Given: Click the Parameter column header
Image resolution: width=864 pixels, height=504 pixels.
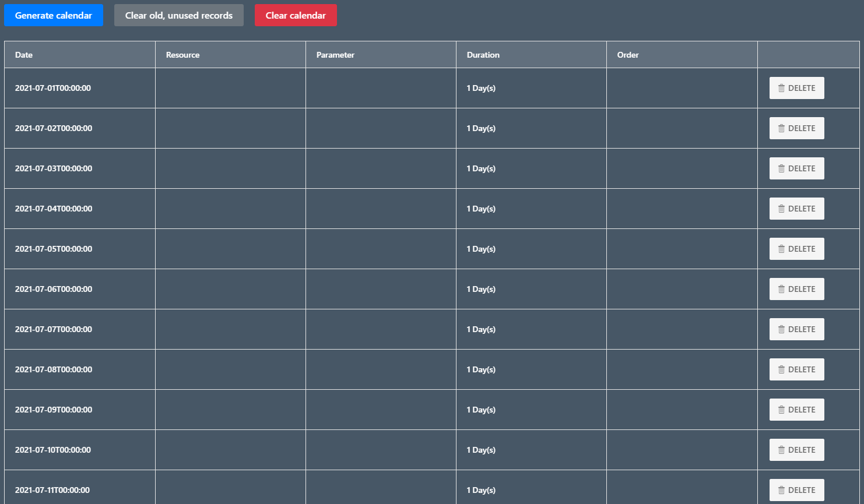Looking at the screenshot, I should pyautogui.click(x=381, y=55).
